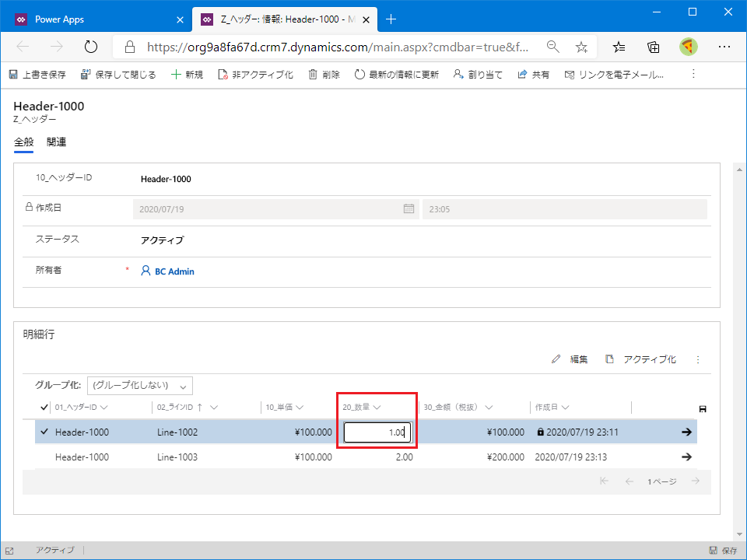
Task: Open command bar overflow menu
Action: [x=693, y=75]
